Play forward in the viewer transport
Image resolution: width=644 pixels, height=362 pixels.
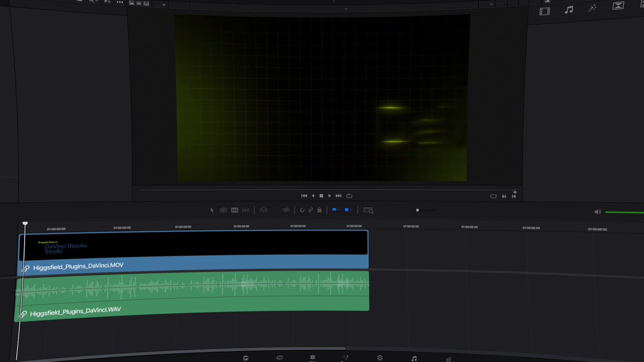[x=330, y=196]
